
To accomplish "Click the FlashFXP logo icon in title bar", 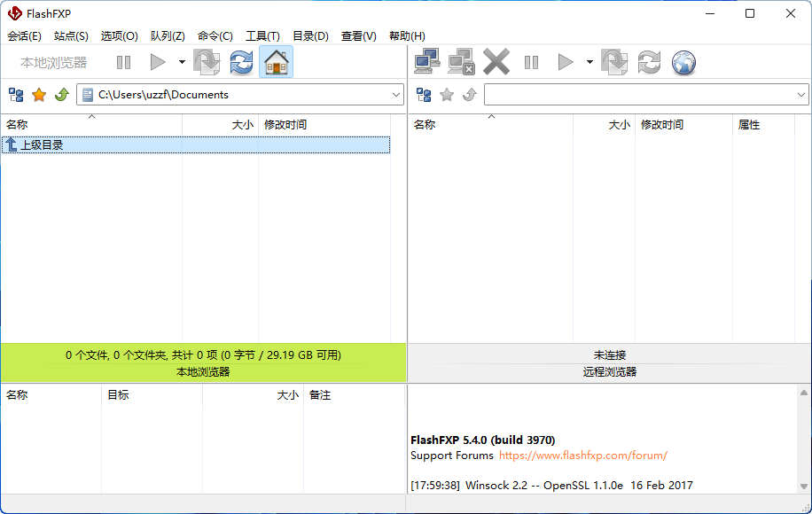I will [14, 13].
